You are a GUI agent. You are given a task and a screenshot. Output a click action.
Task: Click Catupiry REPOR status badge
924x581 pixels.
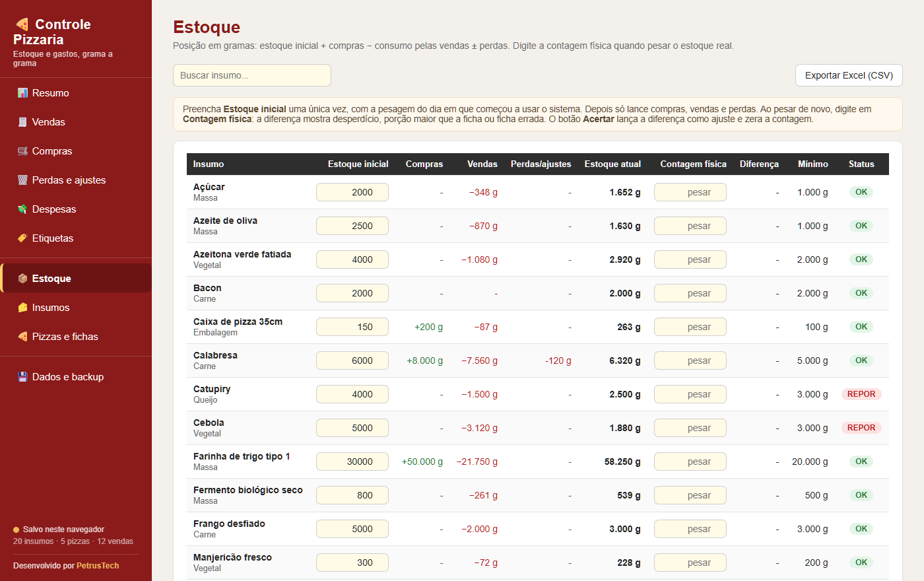861,394
